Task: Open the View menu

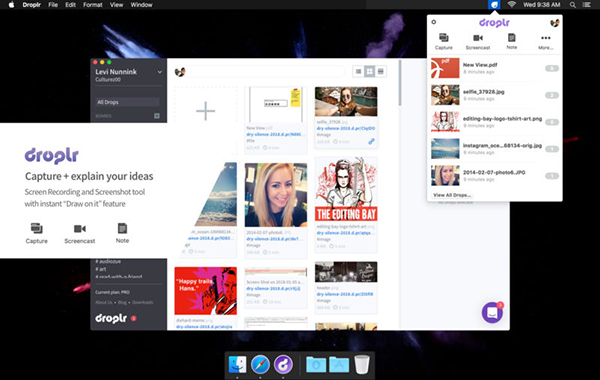Action: (116, 5)
